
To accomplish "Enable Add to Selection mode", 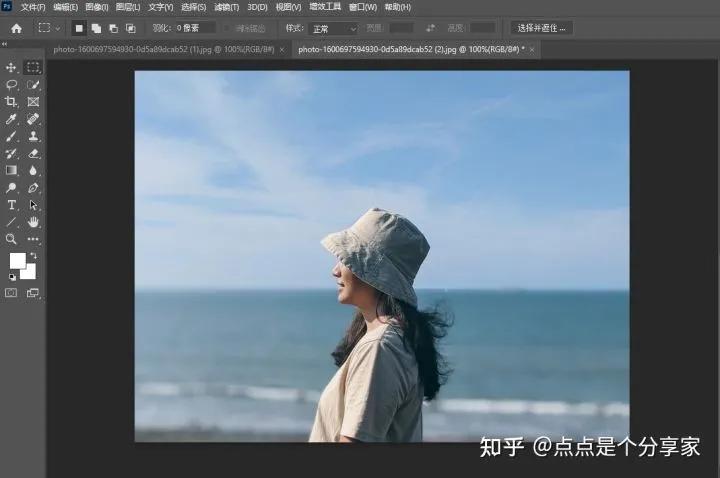I will [96, 28].
